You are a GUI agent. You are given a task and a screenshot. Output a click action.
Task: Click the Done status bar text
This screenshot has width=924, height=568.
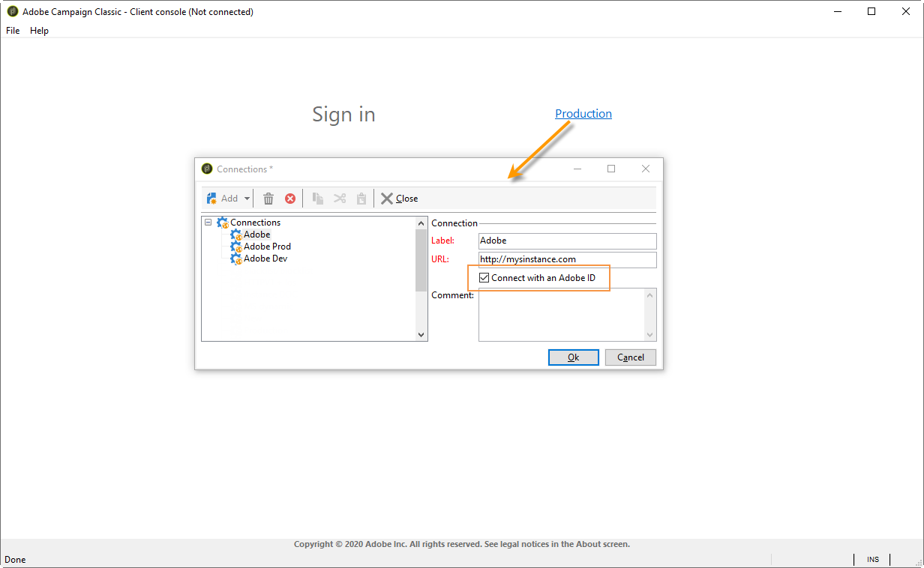point(15,560)
